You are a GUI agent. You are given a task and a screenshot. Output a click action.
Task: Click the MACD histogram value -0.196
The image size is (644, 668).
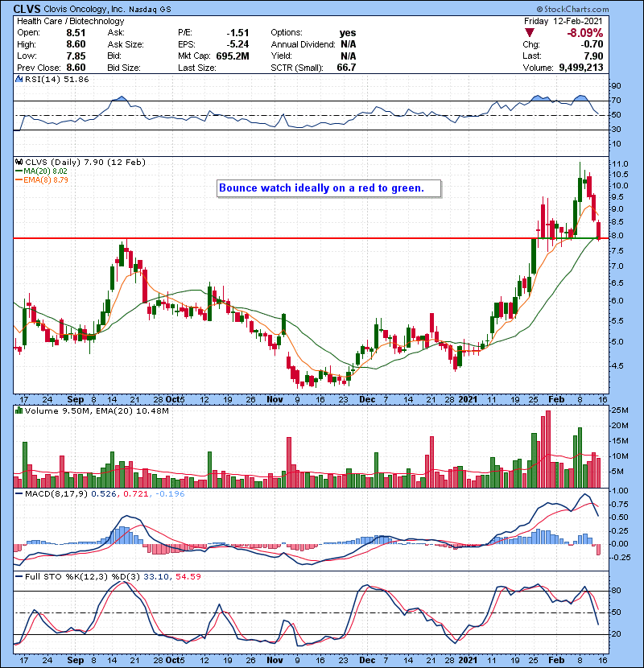(x=170, y=494)
